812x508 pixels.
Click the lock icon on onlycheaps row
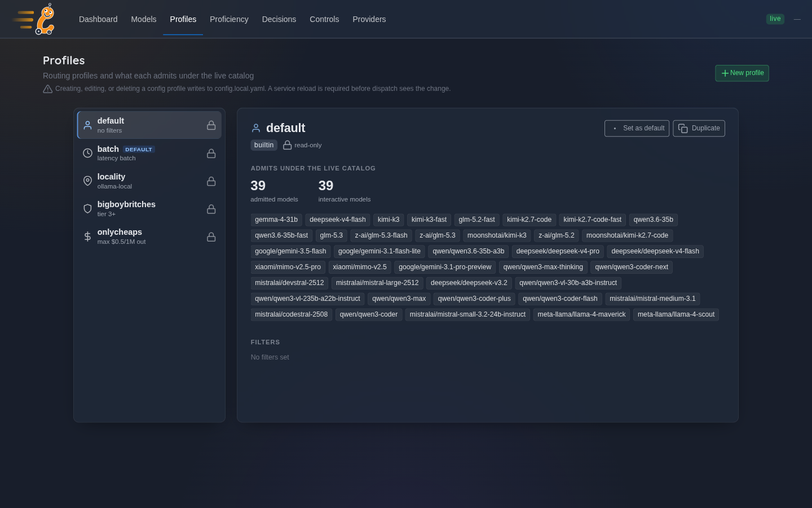[211, 237]
